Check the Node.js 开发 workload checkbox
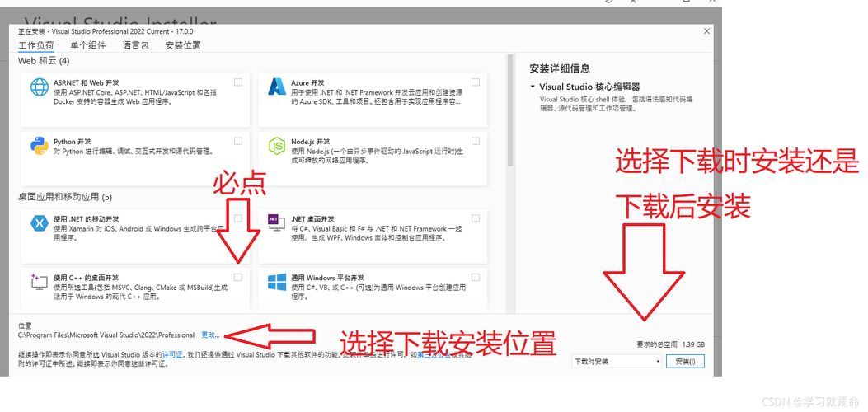 476,141
